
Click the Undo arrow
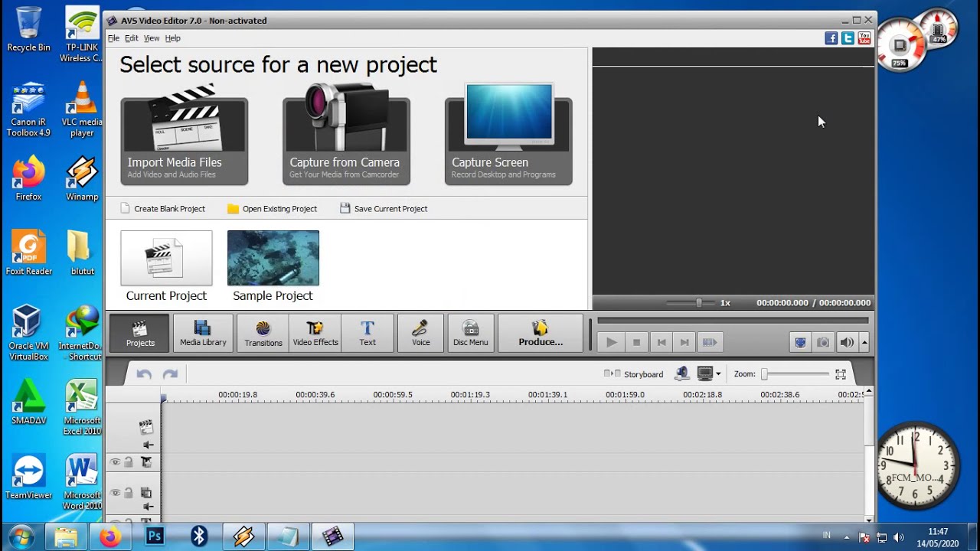pyautogui.click(x=144, y=373)
